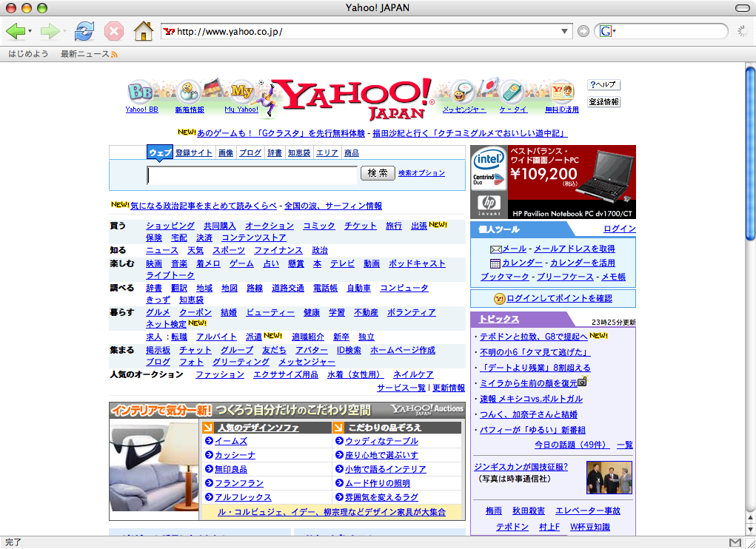This screenshot has width=756, height=549.
Task: Click the blue arrow bullet beside ウッディなテーブル
Action: coord(339,441)
